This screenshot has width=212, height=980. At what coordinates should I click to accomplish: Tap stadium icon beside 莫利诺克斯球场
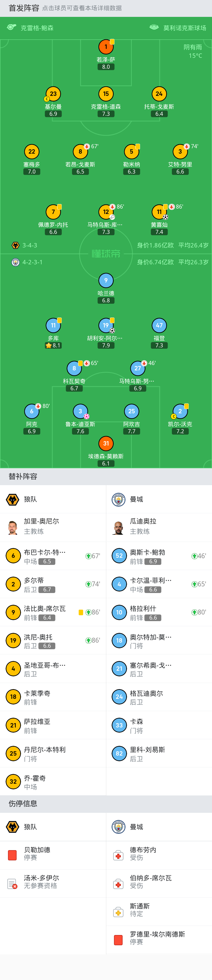point(154,27)
